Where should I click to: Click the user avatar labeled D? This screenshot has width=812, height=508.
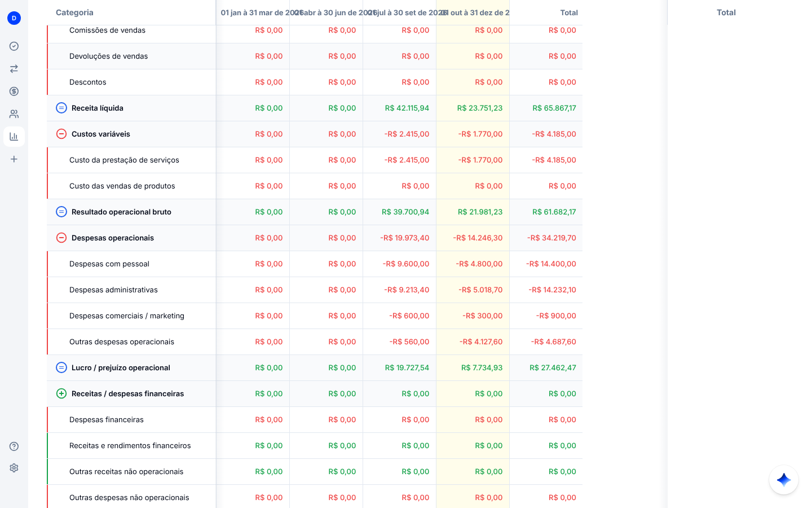coord(14,18)
